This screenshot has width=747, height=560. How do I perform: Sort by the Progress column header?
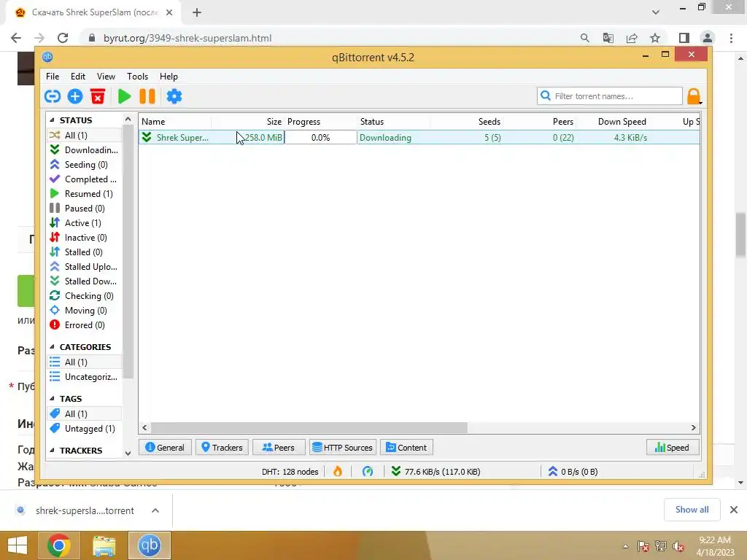[321, 122]
